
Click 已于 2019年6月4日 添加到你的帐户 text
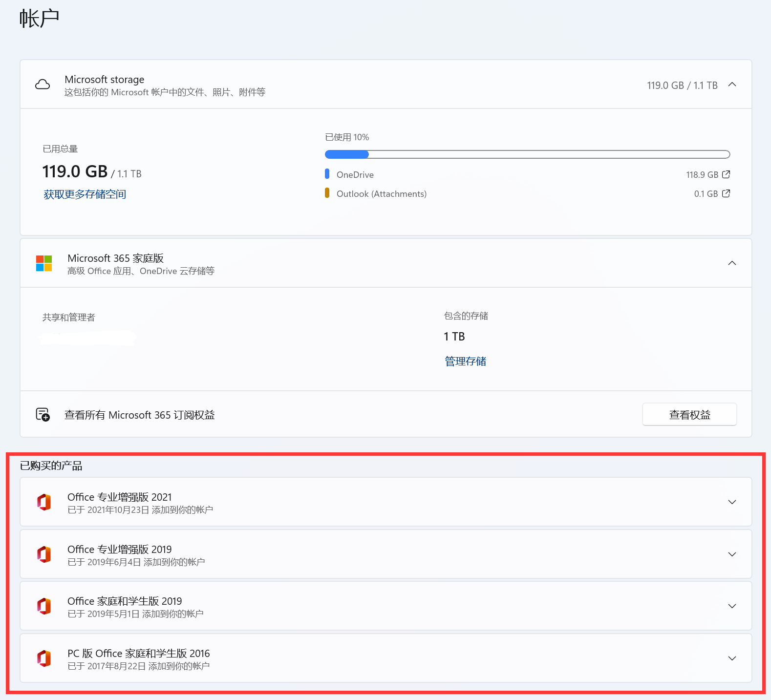click(136, 562)
